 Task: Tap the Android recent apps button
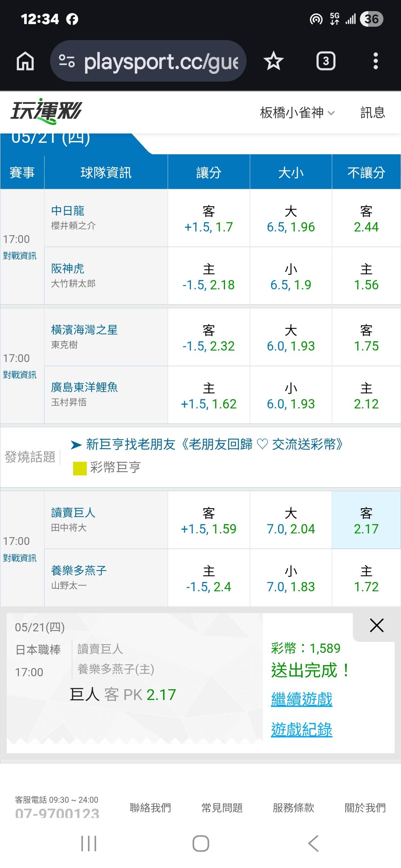(x=89, y=843)
